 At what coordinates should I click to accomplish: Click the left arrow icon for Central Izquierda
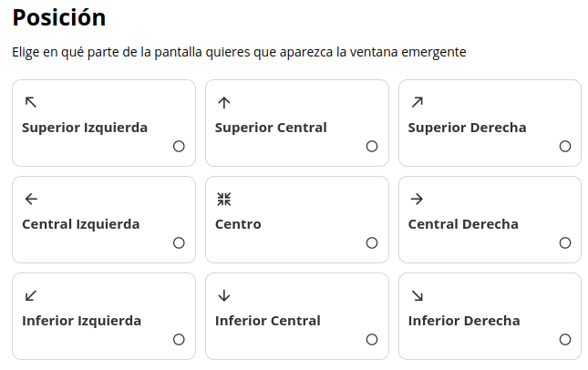(31, 199)
